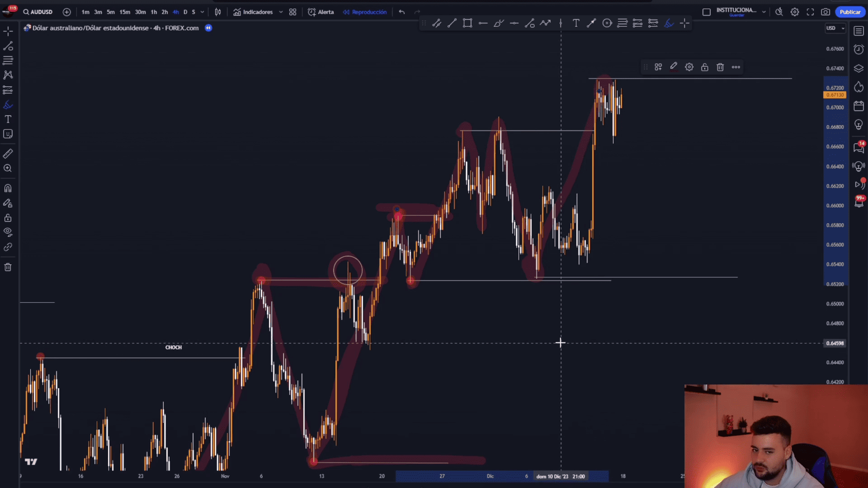Open the patterns tool in left sidebar
This screenshot has height=488, width=868.
click(8, 75)
